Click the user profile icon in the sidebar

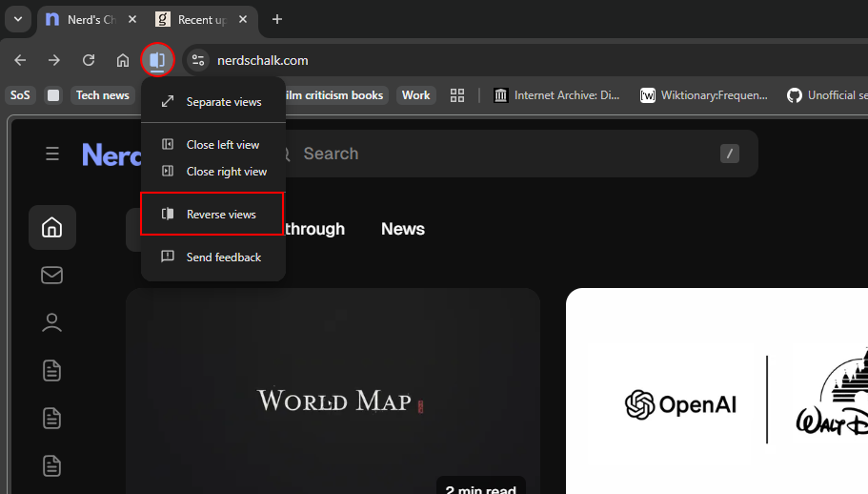[x=51, y=322]
